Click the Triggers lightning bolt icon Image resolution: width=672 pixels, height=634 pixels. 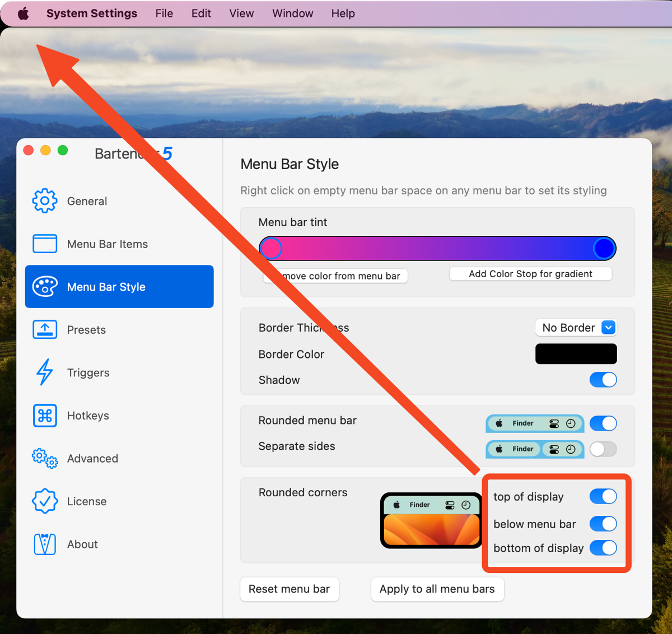pyautogui.click(x=45, y=372)
